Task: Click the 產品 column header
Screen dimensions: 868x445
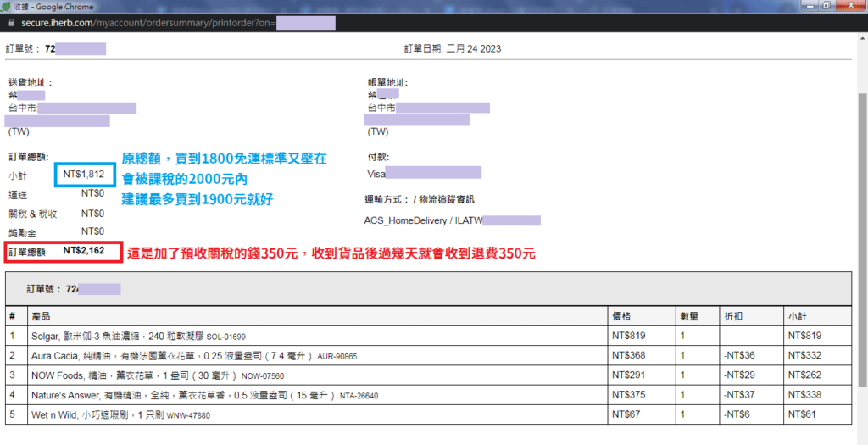Action: point(42,315)
